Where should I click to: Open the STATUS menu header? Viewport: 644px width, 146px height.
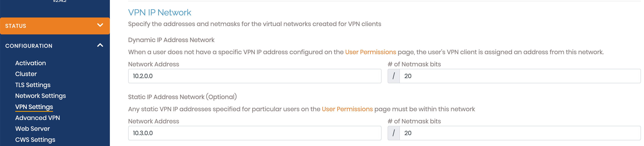(16, 26)
